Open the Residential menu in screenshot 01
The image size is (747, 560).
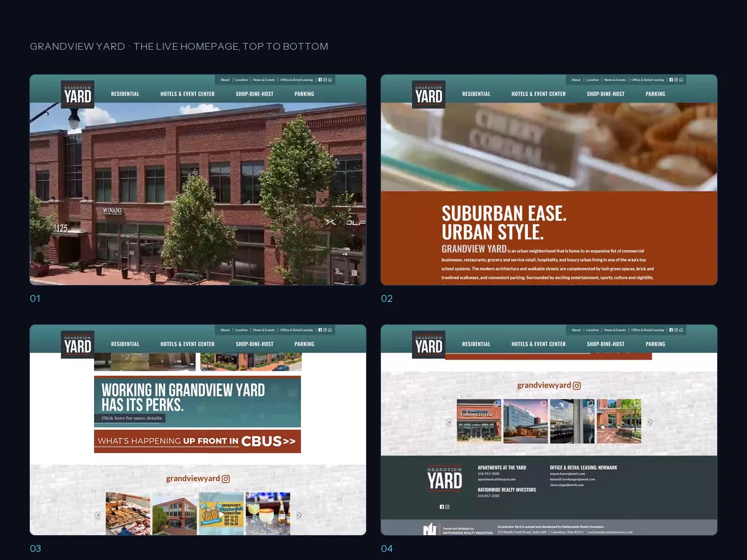125,94
